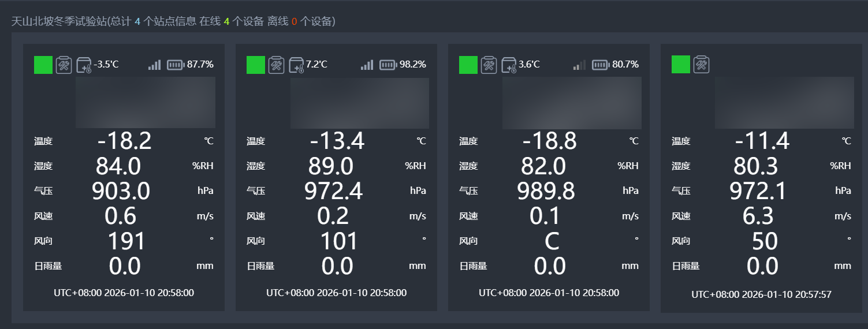This screenshot has width=868, height=329.
Task: Click green status square on first station
Action: (x=43, y=65)
